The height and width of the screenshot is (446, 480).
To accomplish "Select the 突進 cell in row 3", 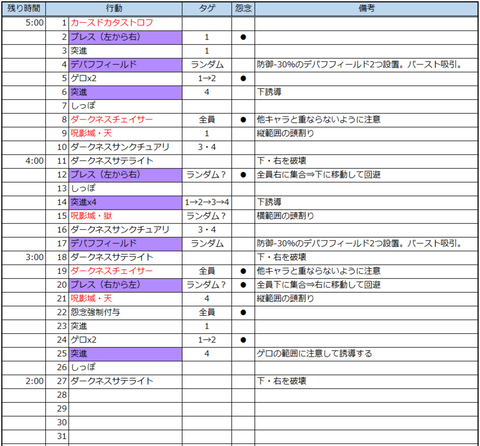I will pyautogui.click(x=125, y=51).
